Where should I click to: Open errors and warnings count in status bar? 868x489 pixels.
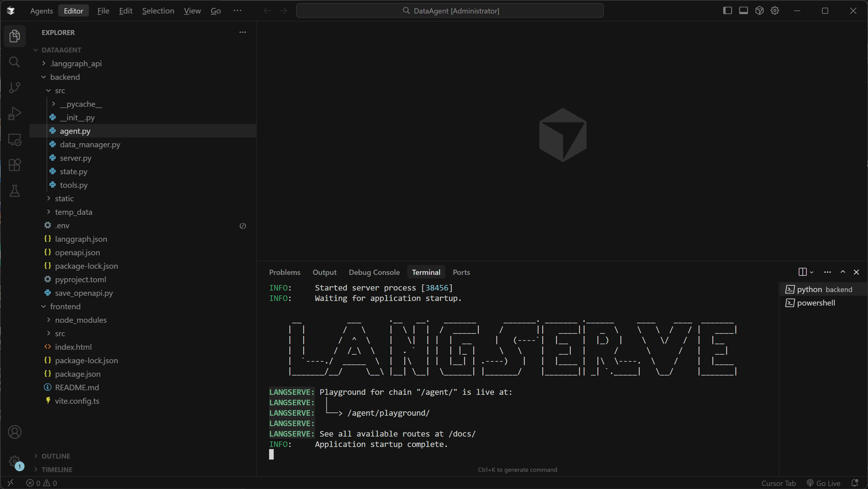pos(41,483)
